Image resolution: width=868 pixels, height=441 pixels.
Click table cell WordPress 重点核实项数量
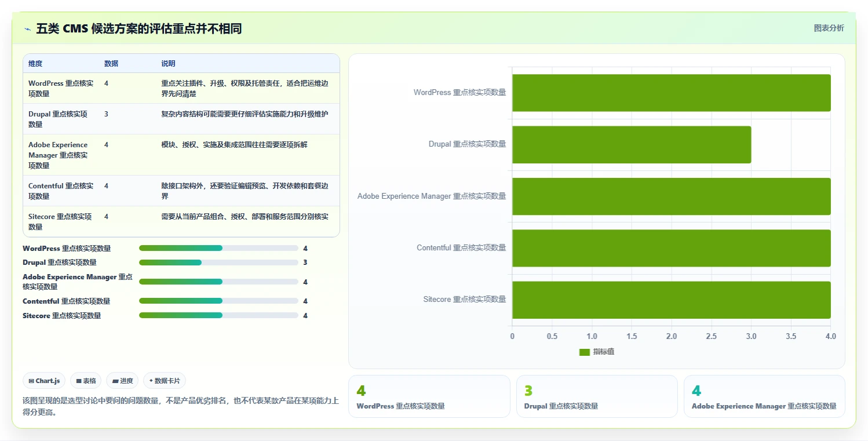(61, 88)
